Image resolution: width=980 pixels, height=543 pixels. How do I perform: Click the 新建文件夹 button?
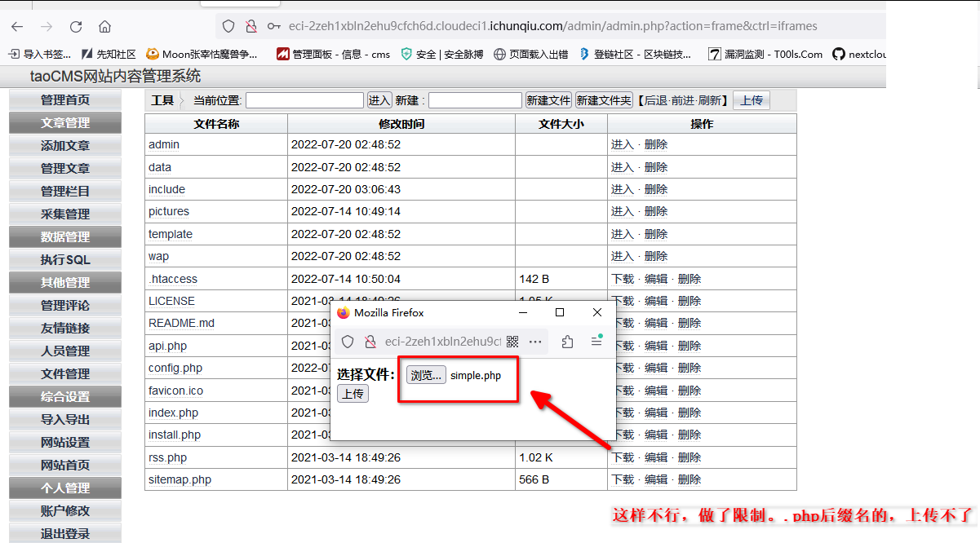point(604,100)
